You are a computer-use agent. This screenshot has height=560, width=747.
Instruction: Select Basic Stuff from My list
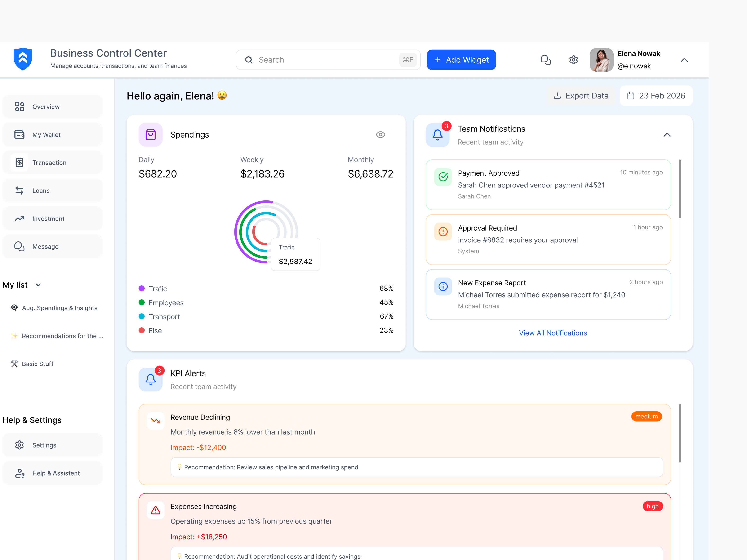[x=37, y=364]
